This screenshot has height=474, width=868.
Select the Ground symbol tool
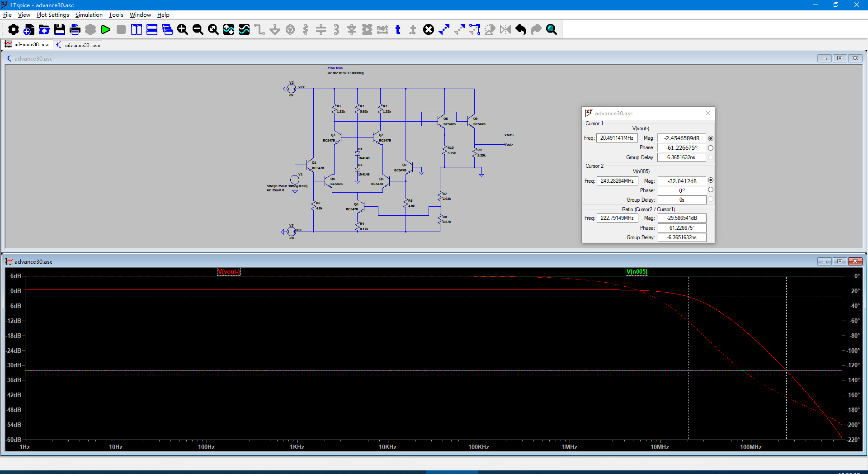[x=275, y=29]
